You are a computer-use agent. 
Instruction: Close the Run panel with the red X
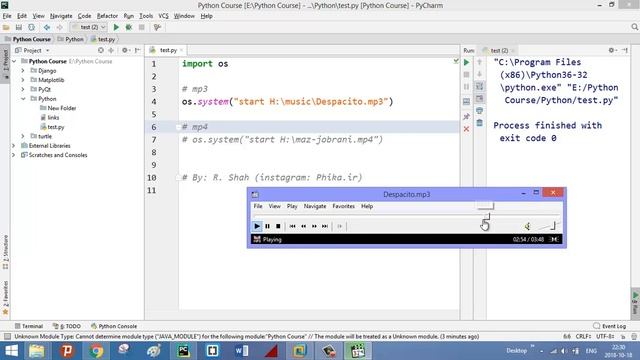click(467, 129)
